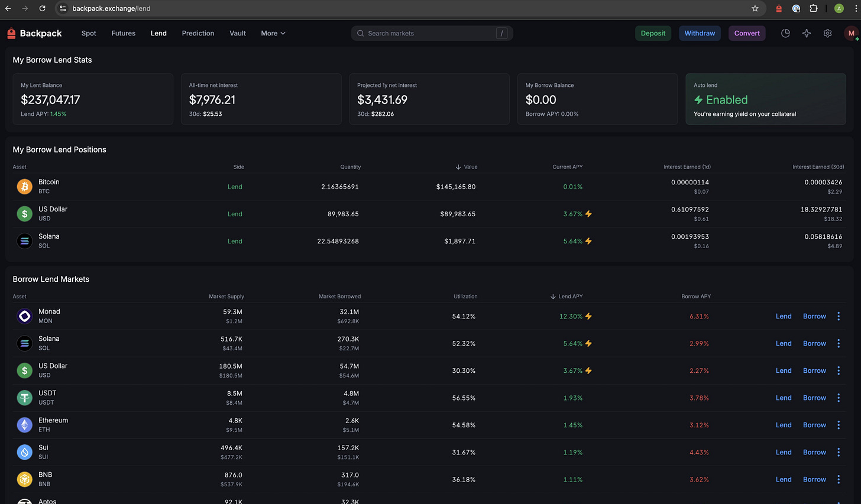Open browser extensions puzzle icon
The height and width of the screenshot is (504, 861).
(x=814, y=8)
